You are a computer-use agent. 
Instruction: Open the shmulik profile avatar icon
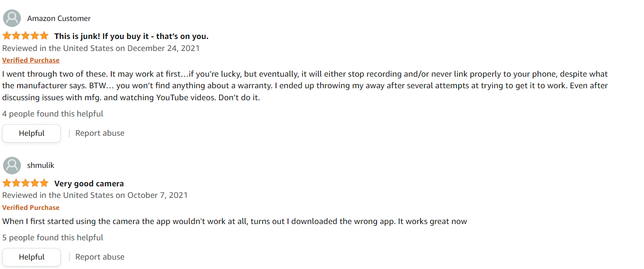pyautogui.click(x=12, y=165)
